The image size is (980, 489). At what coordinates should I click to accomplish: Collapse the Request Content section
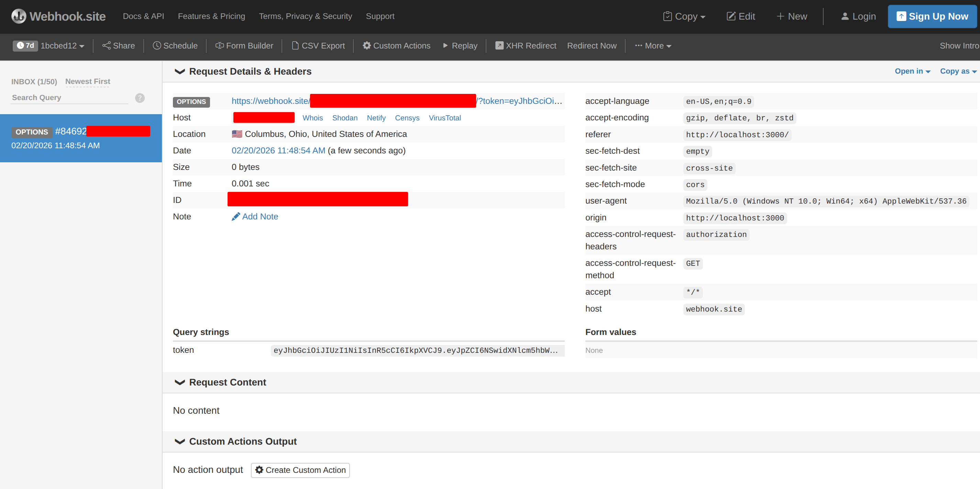[179, 382]
